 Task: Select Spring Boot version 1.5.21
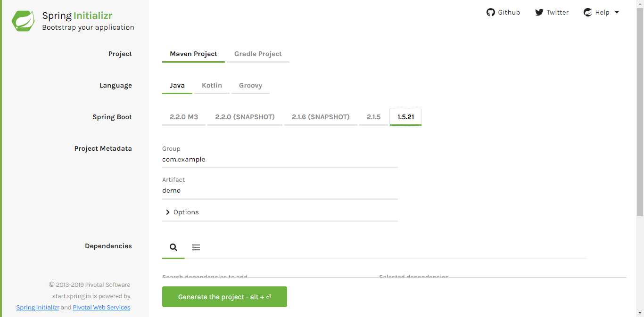click(x=405, y=117)
